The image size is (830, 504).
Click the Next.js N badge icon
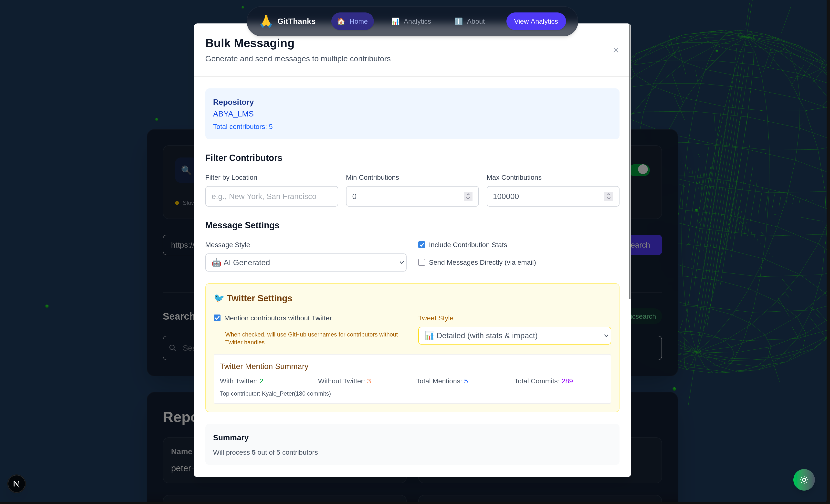[16, 484]
